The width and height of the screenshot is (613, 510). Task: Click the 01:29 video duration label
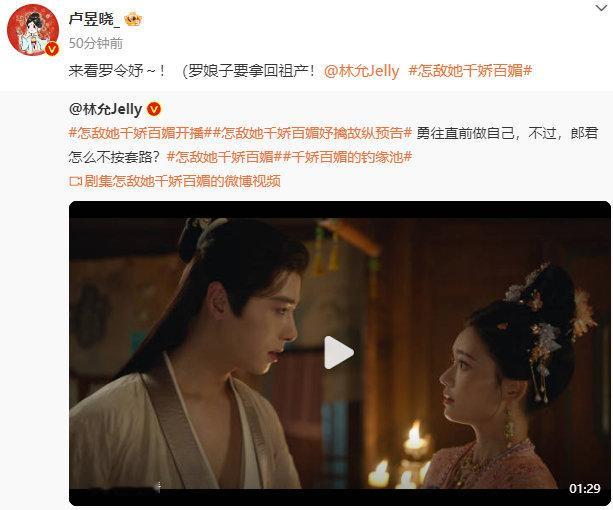584,488
